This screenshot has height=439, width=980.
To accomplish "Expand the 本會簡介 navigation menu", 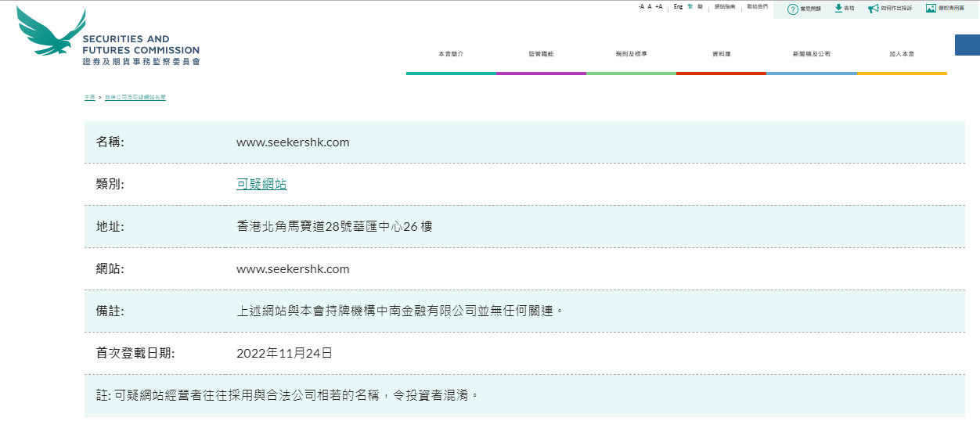I will 451,54.
